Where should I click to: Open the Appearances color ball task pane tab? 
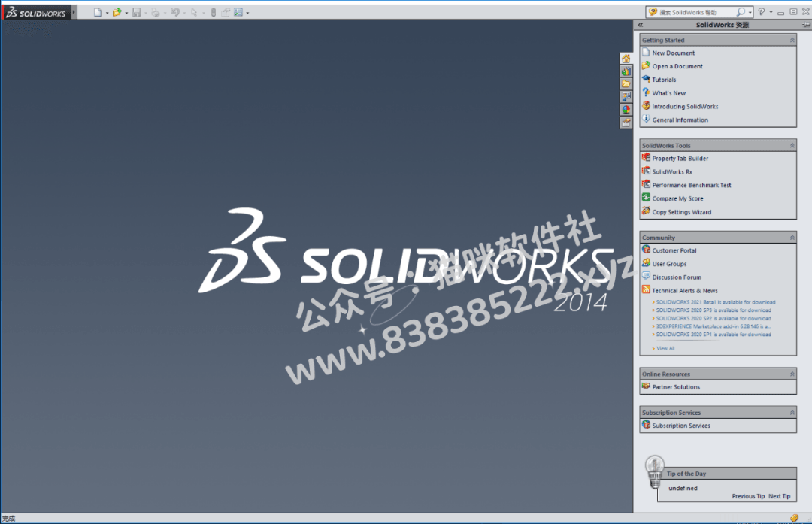coord(626,110)
